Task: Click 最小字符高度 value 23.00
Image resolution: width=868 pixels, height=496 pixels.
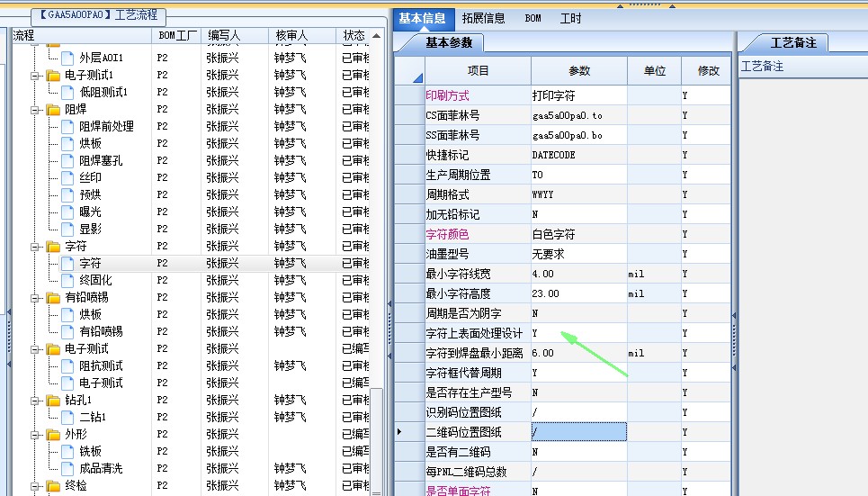Action: (x=546, y=293)
